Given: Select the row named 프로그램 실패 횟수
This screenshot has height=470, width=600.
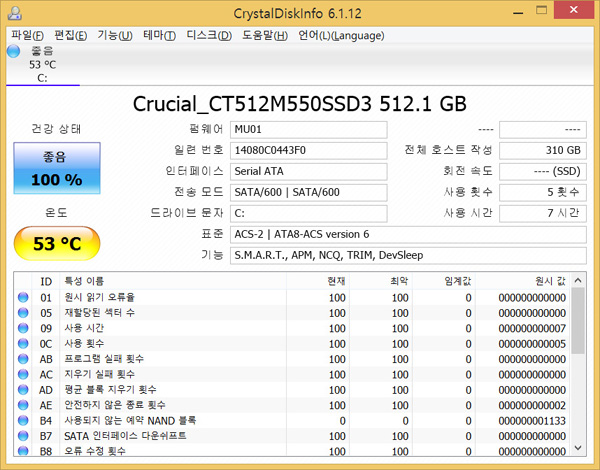Looking at the screenshot, I should coord(292,359).
